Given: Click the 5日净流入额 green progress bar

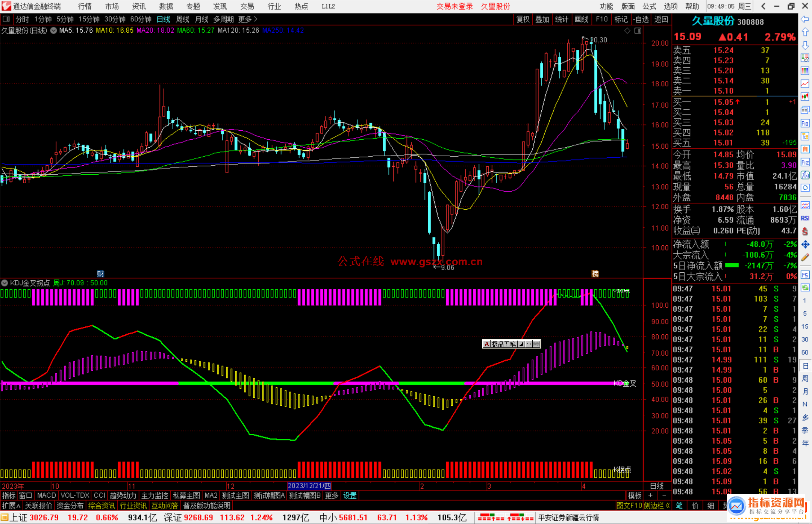Looking at the screenshot, I should [x=732, y=266].
